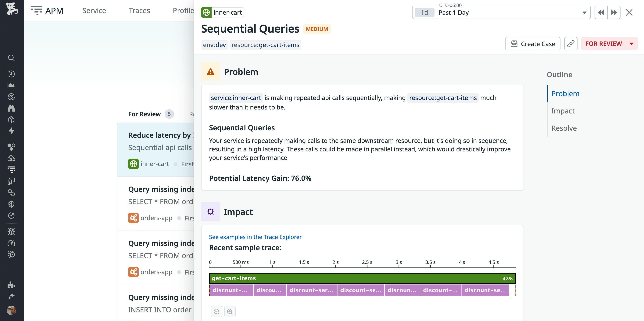
Task: Click the resource:get-cart-items tag in header
Action: [265, 45]
